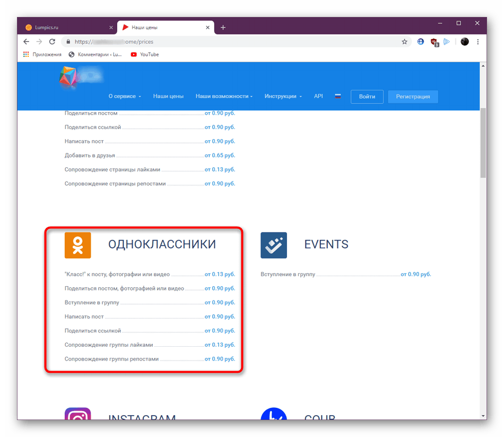Open the Наши цены menu item

pyautogui.click(x=168, y=96)
